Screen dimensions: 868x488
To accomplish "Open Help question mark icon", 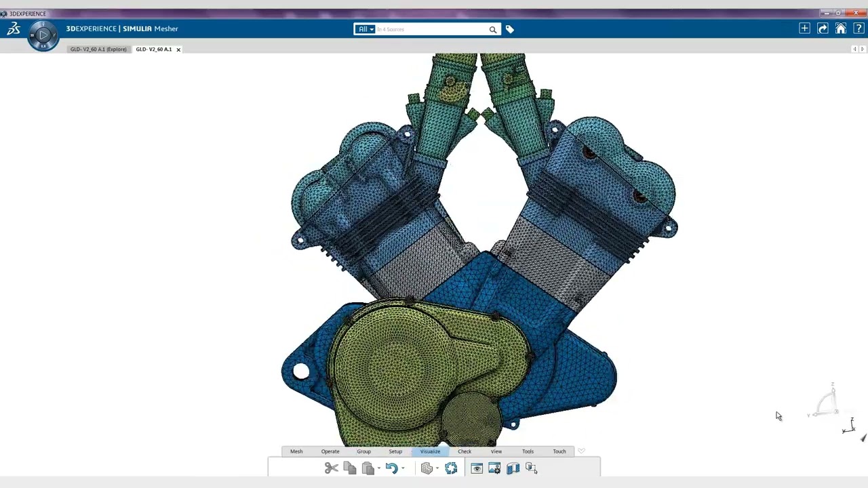I will click(859, 28).
